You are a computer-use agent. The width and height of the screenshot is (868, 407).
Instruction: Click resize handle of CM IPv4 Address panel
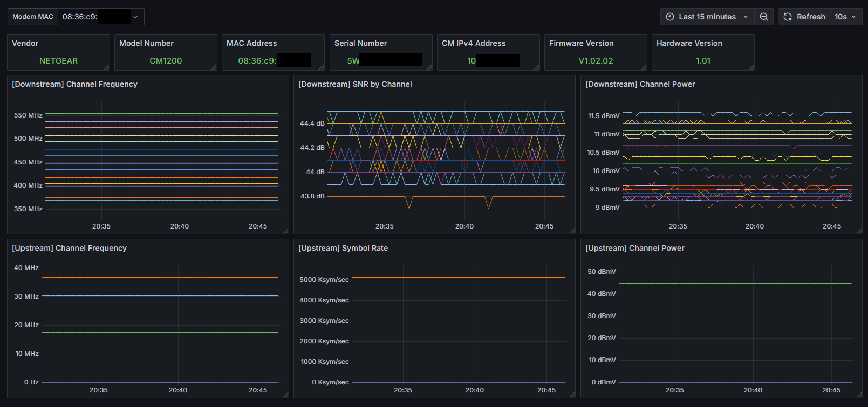pos(537,67)
